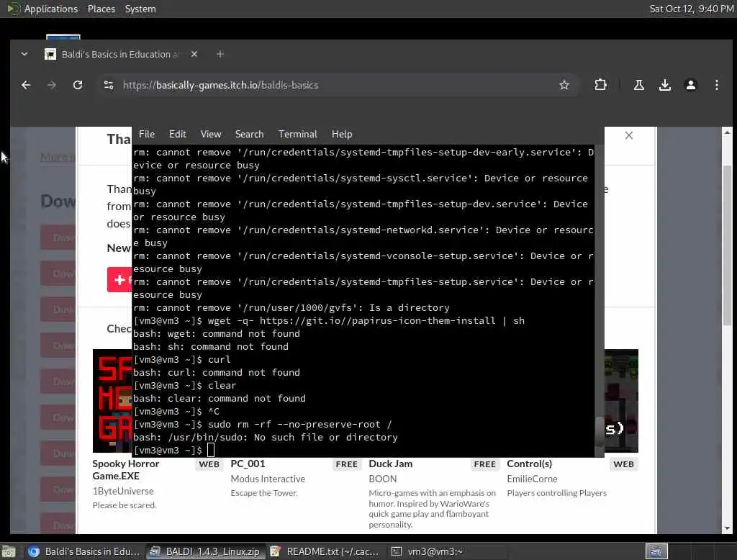Open the Control(s) game link
The image size is (737, 560).
pyautogui.click(x=529, y=464)
